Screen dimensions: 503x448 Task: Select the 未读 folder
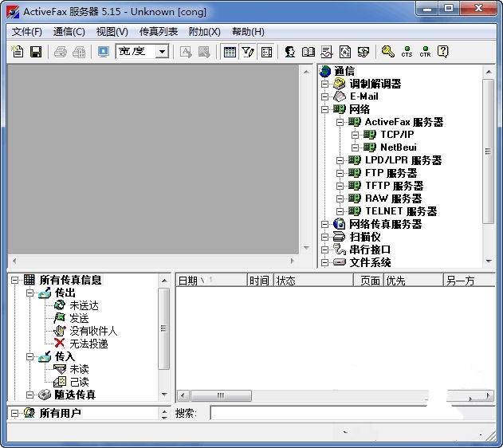[79, 369]
